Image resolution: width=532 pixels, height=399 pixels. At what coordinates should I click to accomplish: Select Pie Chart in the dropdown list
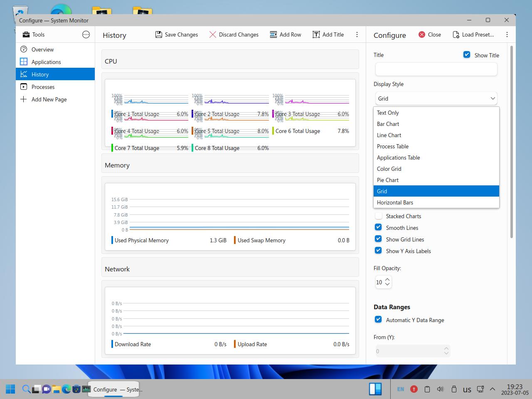[388, 180]
